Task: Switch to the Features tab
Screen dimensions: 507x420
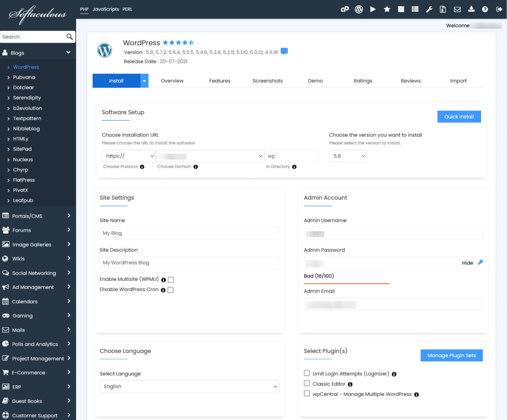Action: tap(219, 80)
